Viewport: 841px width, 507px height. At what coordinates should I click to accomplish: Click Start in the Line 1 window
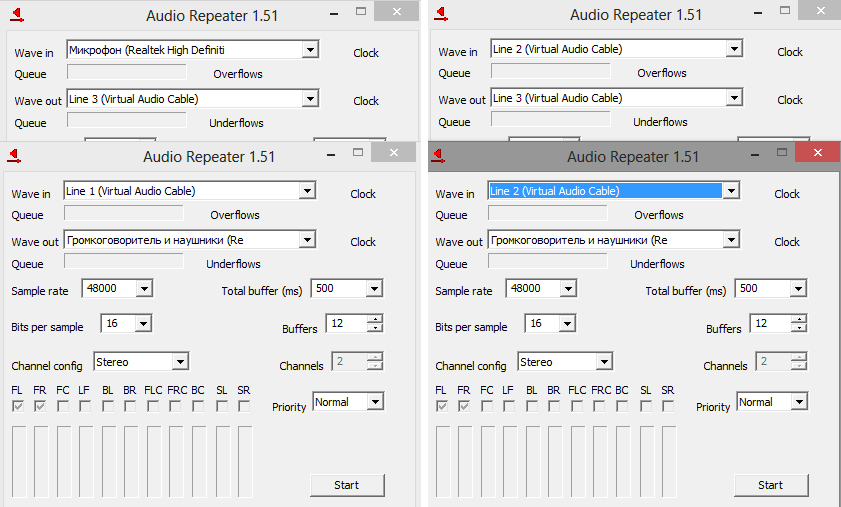pyautogui.click(x=347, y=485)
